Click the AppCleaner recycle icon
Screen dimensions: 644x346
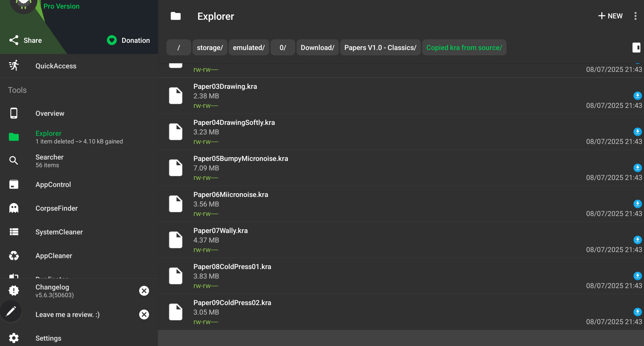[14, 255]
